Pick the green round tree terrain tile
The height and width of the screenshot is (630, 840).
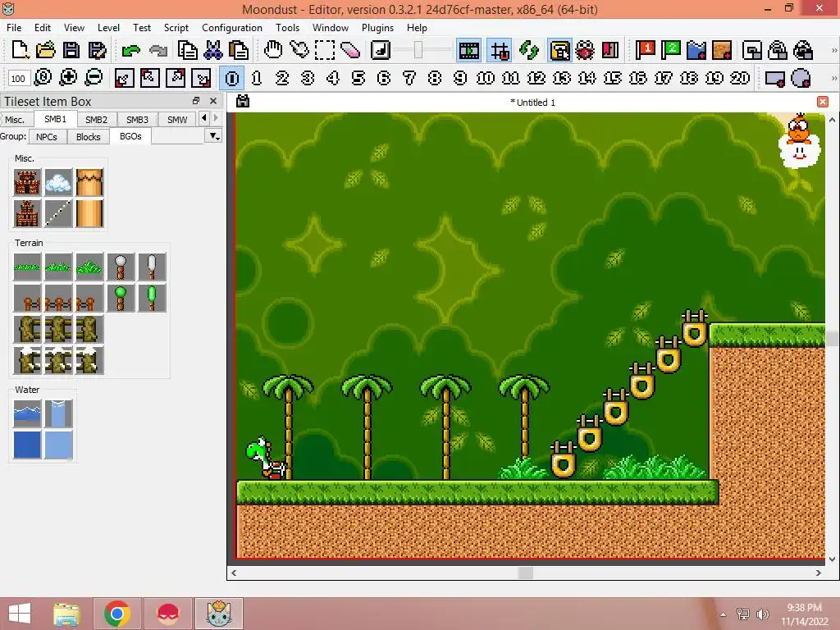121,298
